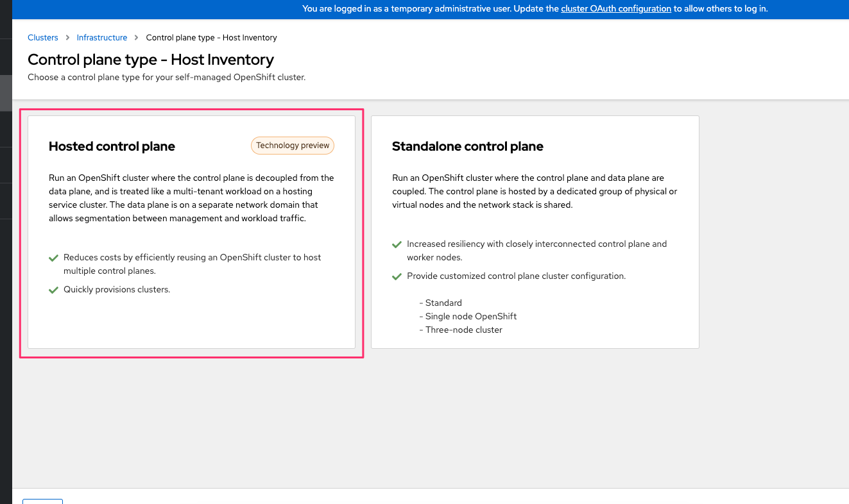Viewport: 849px width, 504px height.
Task: Click check icon beside 'Quickly provisions clusters'
Action: coord(54,290)
